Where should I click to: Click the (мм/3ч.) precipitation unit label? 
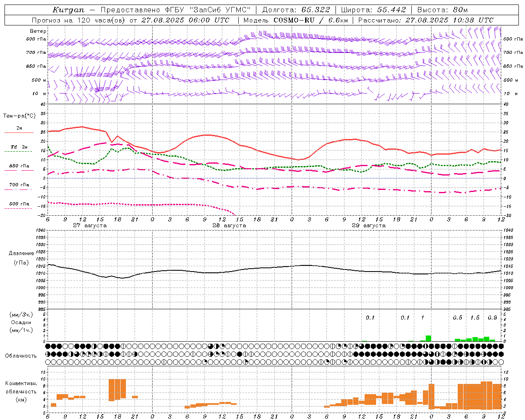pyautogui.click(x=21, y=315)
